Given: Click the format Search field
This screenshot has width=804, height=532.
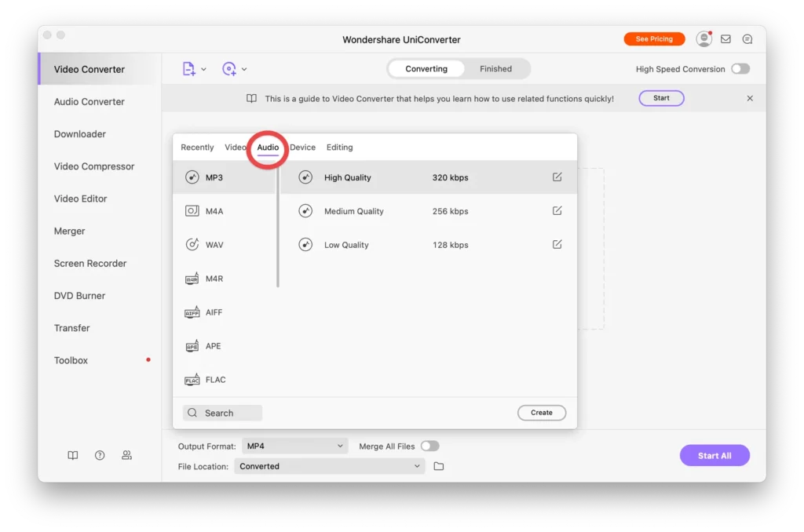Looking at the screenshot, I should [223, 413].
